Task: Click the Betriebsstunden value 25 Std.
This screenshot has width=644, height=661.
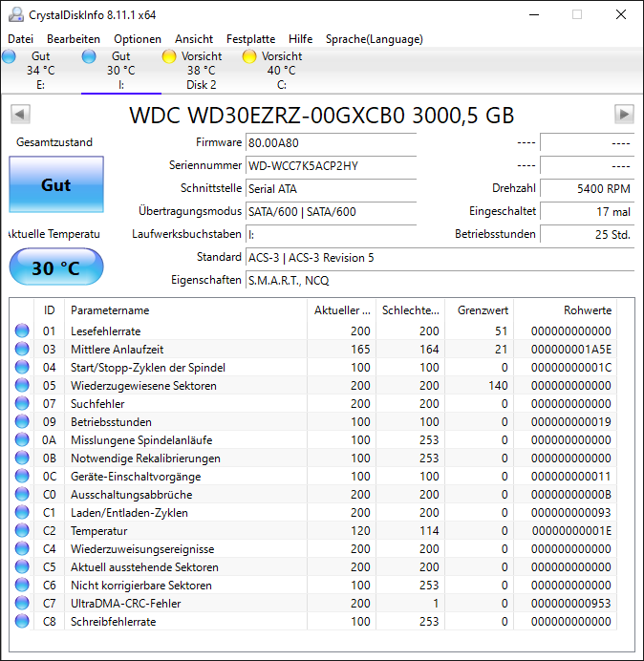Action: [x=587, y=234]
